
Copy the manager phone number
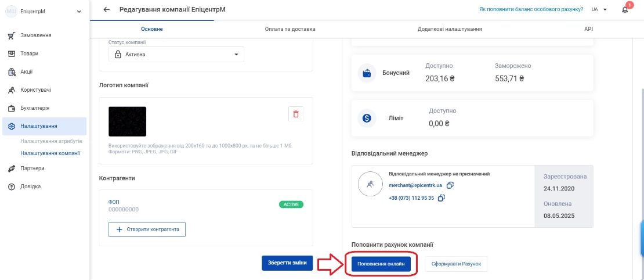click(442, 198)
